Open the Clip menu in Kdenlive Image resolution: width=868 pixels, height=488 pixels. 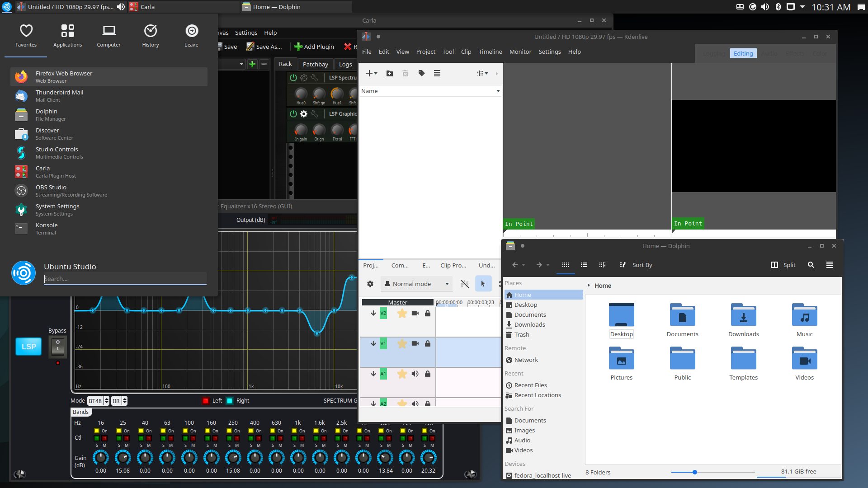tap(466, 51)
